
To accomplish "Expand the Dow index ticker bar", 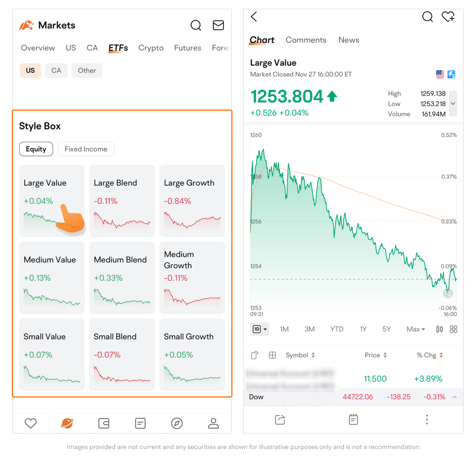I will [x=454, y=397].
